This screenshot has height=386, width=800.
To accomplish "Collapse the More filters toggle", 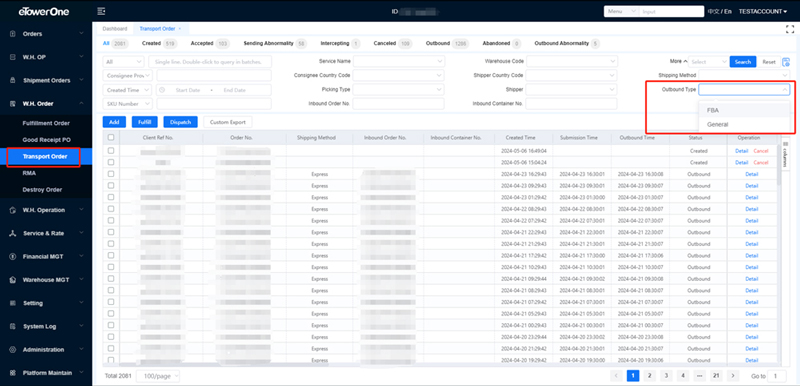I will tap(679, 61).
